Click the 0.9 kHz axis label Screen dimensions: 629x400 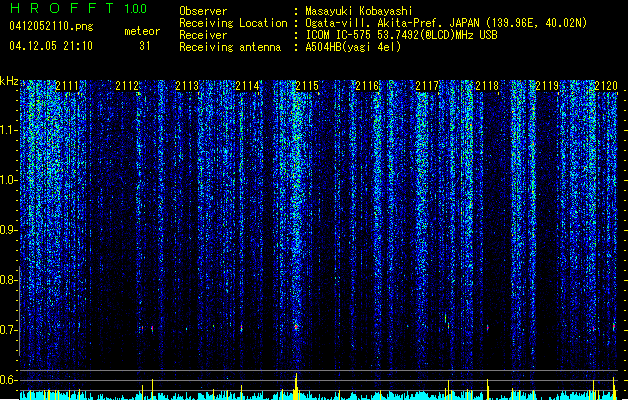8,230
